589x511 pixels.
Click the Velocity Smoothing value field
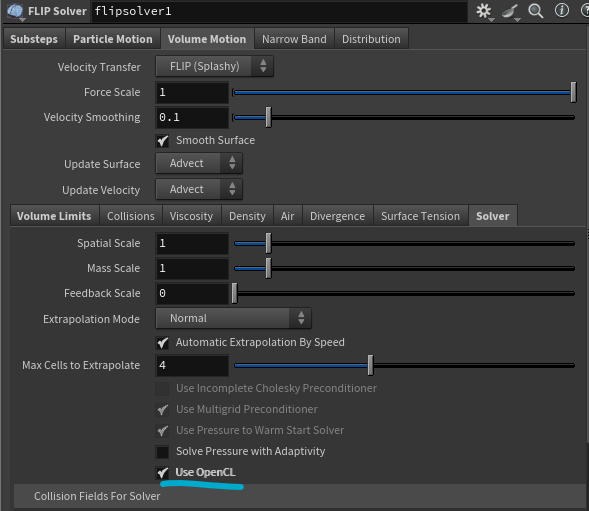192,117
